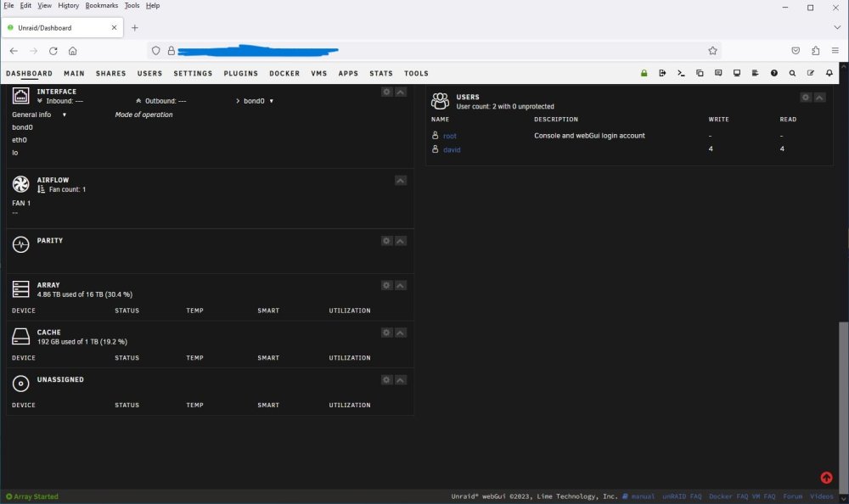Screen dimensions: 849x504
Task: Open the web terminal icon
Action: point(681,73)
